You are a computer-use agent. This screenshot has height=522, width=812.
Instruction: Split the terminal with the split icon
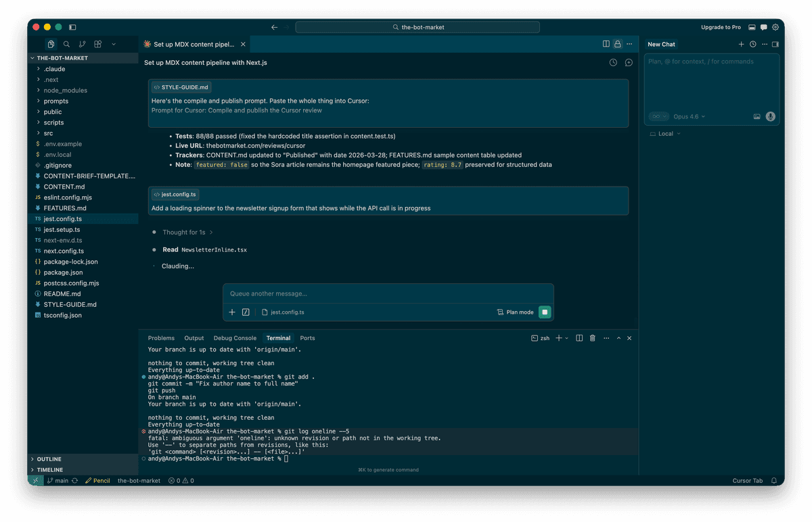click(x=579, y=338)
